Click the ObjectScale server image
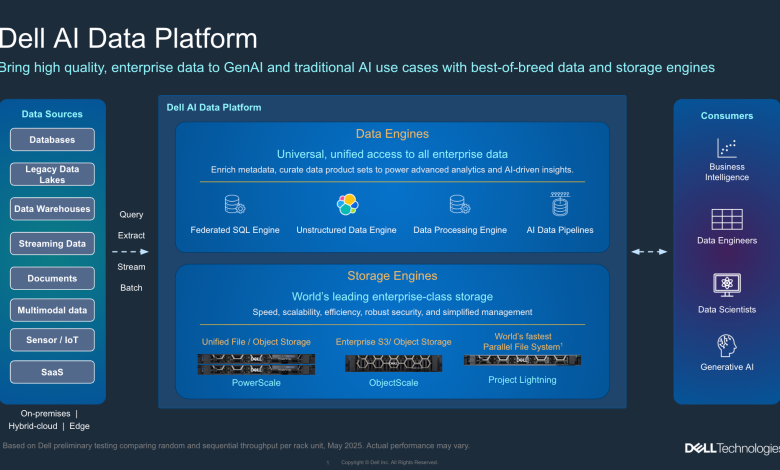The image size is (780, 470). click(x=393, y=364)
